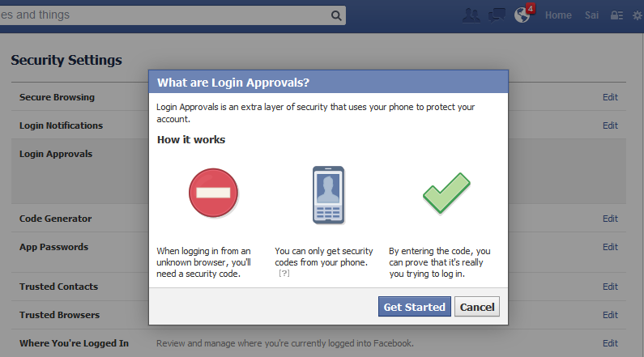The height and width of the screenshot is (357, 644).
Task: Expand the Where You're Logged In Edit
Action: pos(610,343)
